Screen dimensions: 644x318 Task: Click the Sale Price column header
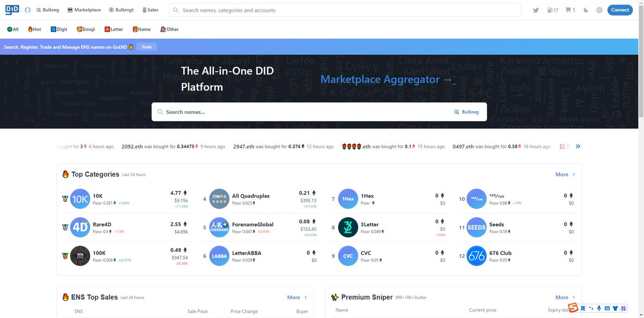(x=197, y=311)
